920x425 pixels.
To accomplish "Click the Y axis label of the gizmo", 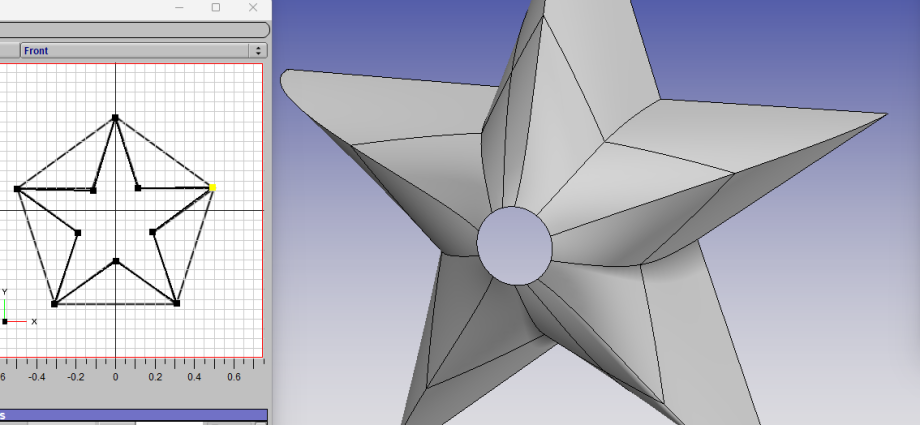I will [5, 292].
